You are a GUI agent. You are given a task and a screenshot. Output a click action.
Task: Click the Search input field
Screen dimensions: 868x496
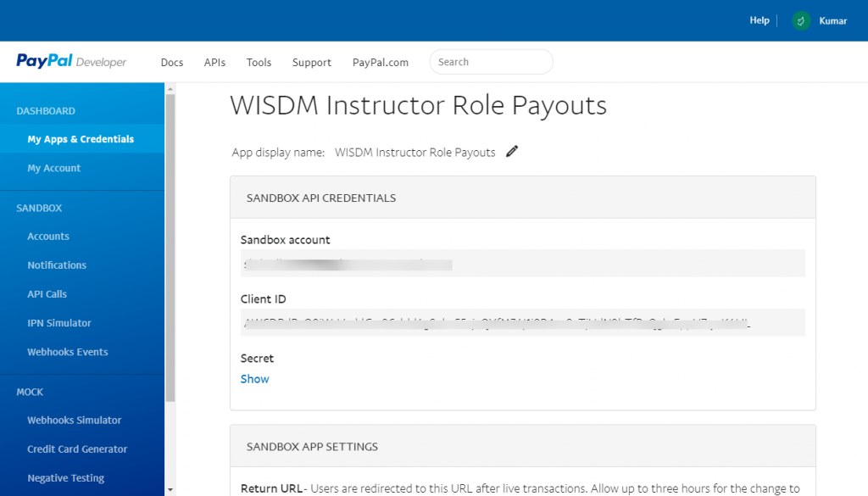coord(491,62)
